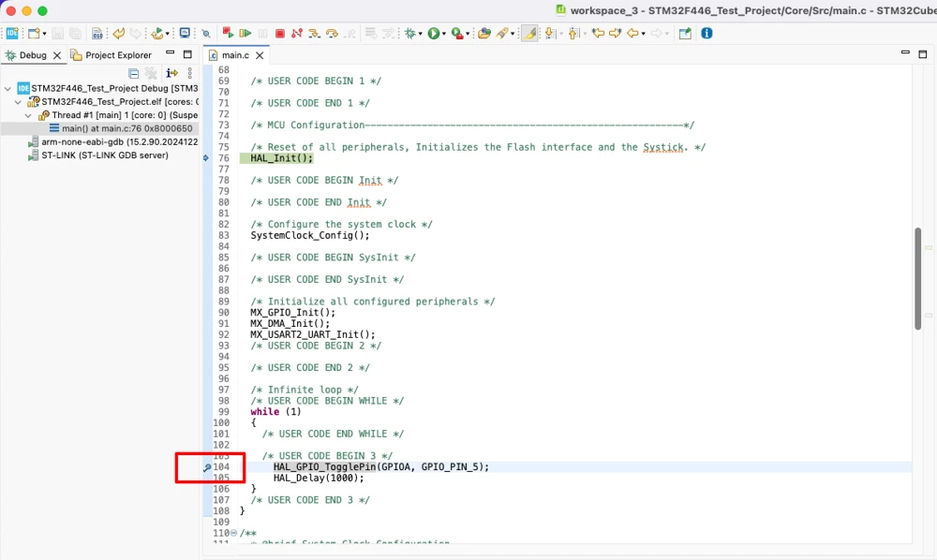Click Terminate and Relaunch icon
Viewport: 937px width, 560px height.
pos(229,33)
